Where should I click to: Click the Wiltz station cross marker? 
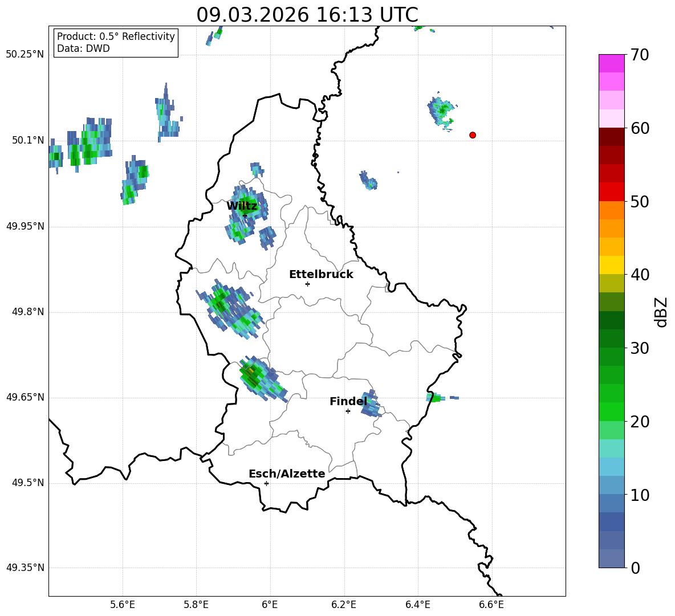[245, 215]
